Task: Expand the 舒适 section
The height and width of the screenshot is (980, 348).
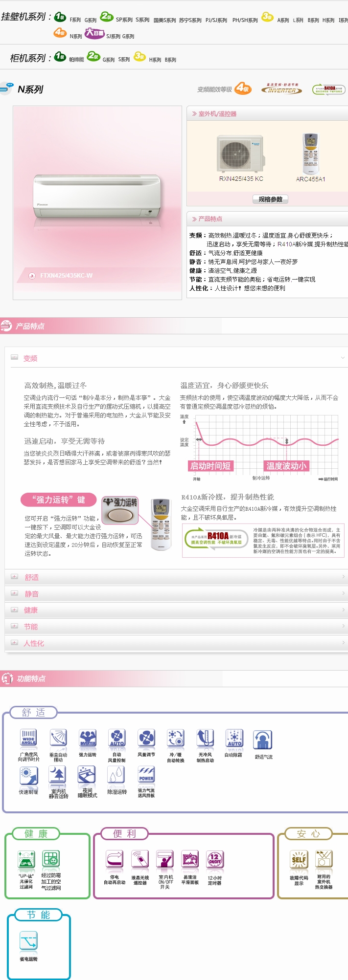Action: tap(31, 577)
